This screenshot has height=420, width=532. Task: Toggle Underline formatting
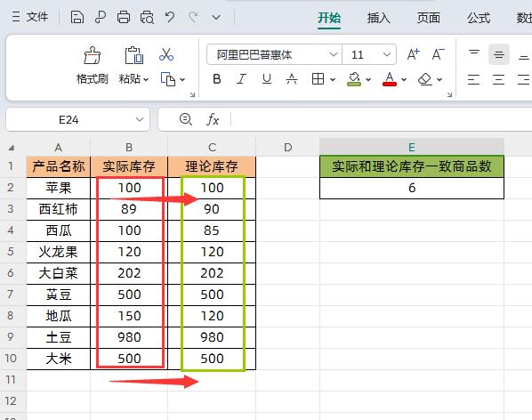[267, 79]
